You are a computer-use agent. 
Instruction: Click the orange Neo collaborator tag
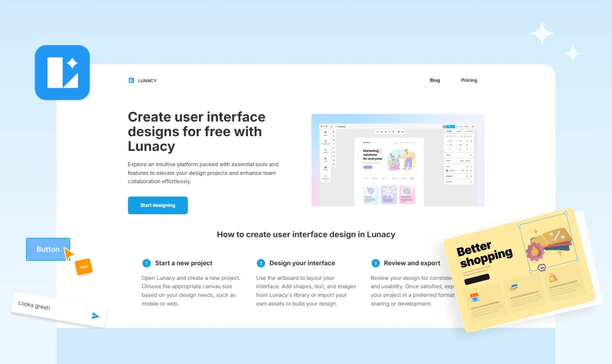point(84,267)
